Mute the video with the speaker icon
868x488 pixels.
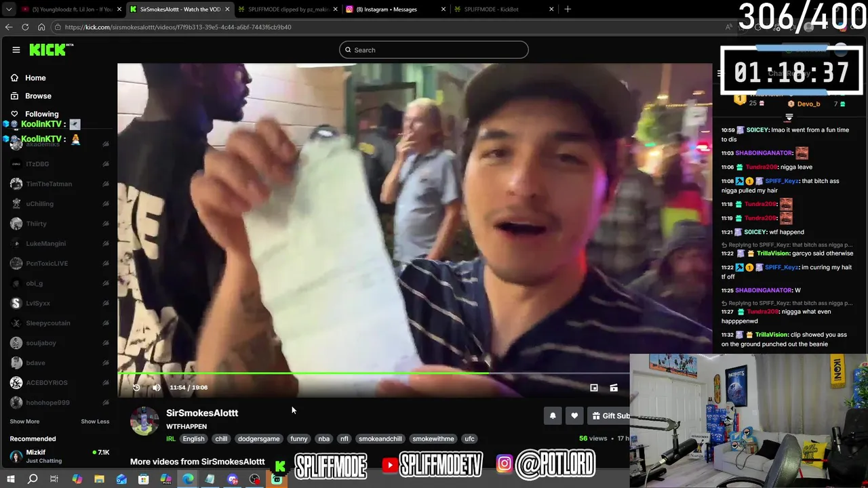[x=157, y=388]
